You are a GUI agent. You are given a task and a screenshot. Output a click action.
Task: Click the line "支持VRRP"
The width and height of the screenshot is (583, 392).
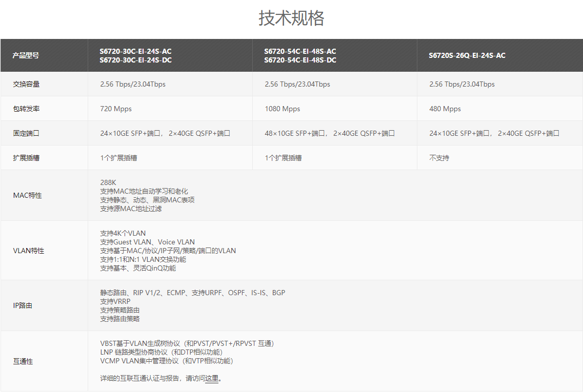coord(115,301)
